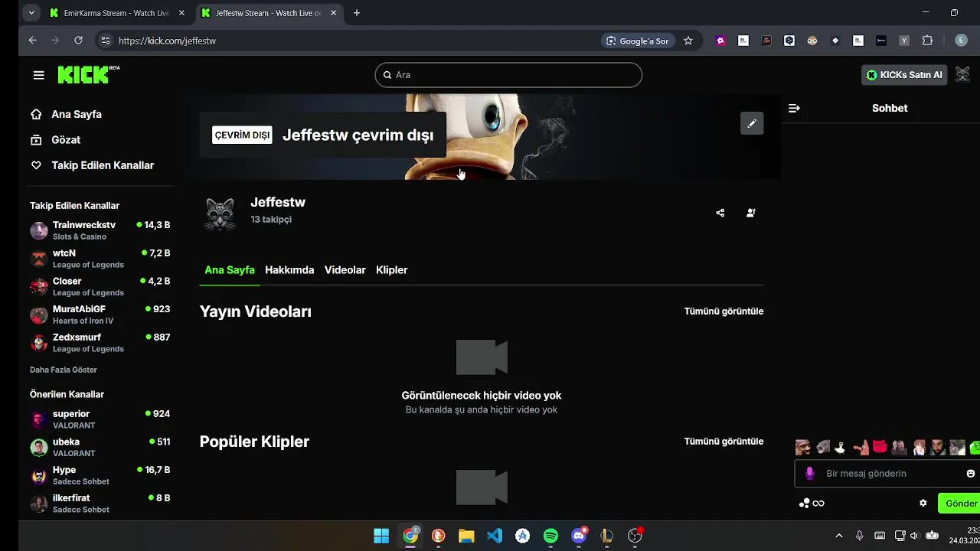Open the user avatar menu at top right
Viewport: 980px width, 551px height.
(x=962, y=74)
